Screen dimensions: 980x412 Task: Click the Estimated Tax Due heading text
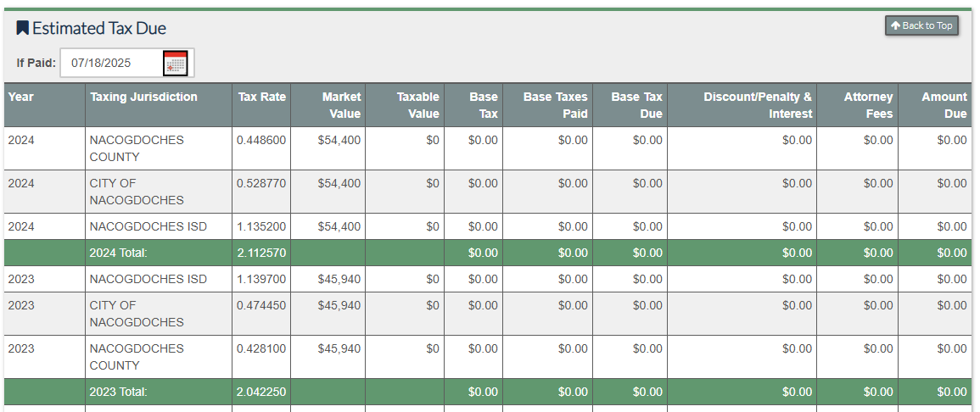[x=99, y=28]
